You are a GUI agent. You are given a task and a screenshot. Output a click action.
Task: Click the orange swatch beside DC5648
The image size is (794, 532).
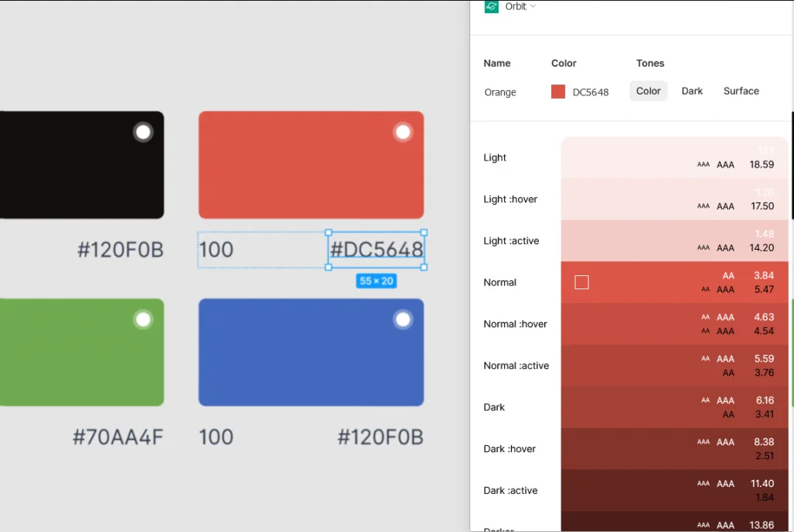(x=558, y=92)
